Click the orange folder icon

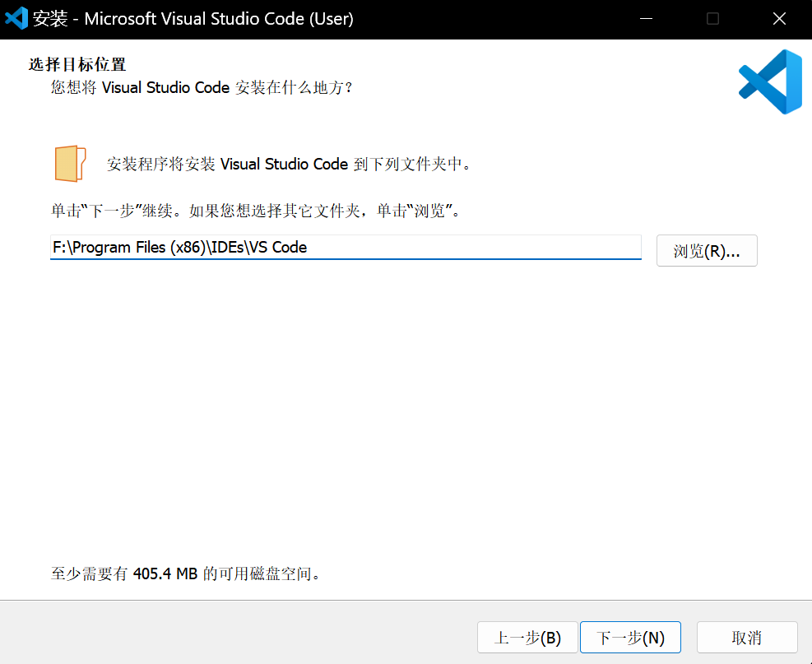point(70,164)
